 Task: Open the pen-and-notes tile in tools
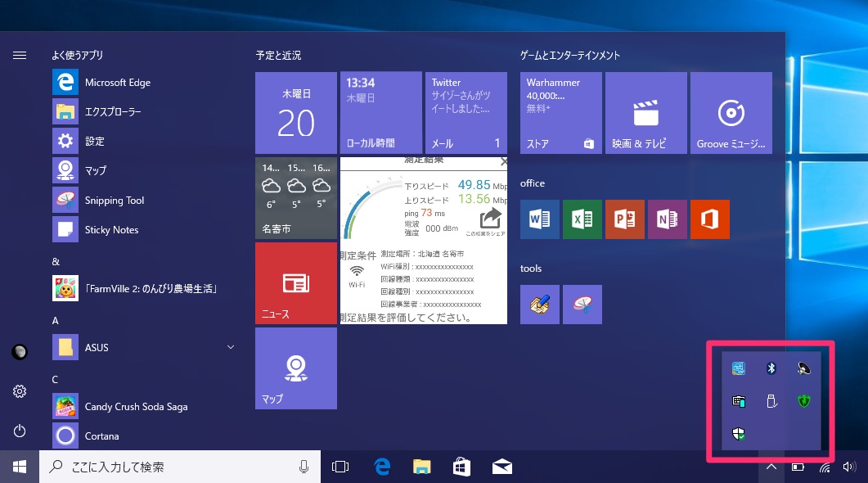[x=540, y=305]
